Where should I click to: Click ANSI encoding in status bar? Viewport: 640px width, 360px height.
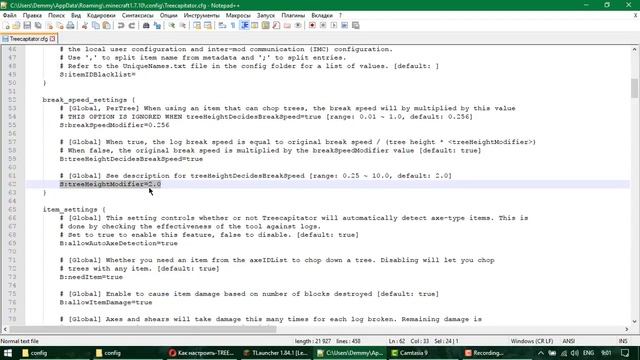(569, 341)
